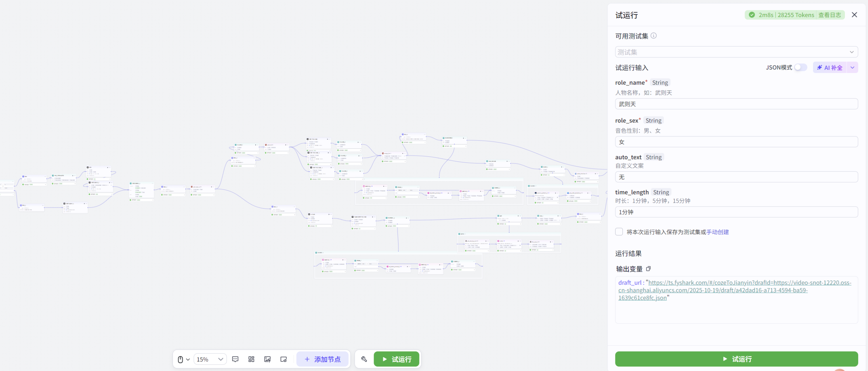This screenshot has height=371, width=868.
Task: Expand the AI 补全 arrow dropdown
Action: [852, 67]
